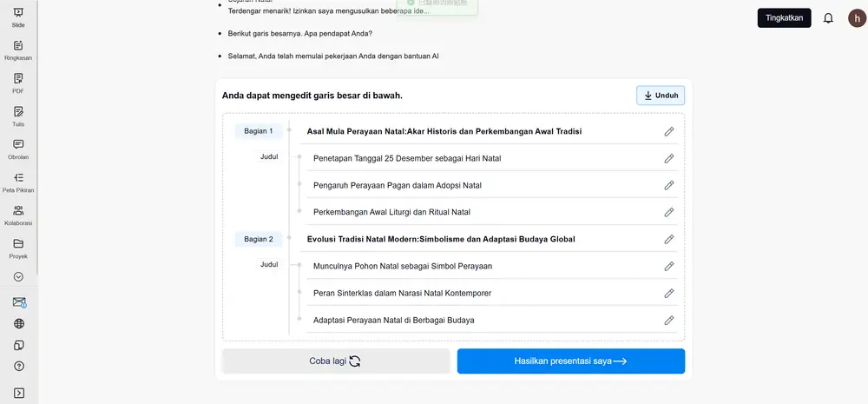Open the notifications bell
The image size is (868, 404).
tap(828, 18)
